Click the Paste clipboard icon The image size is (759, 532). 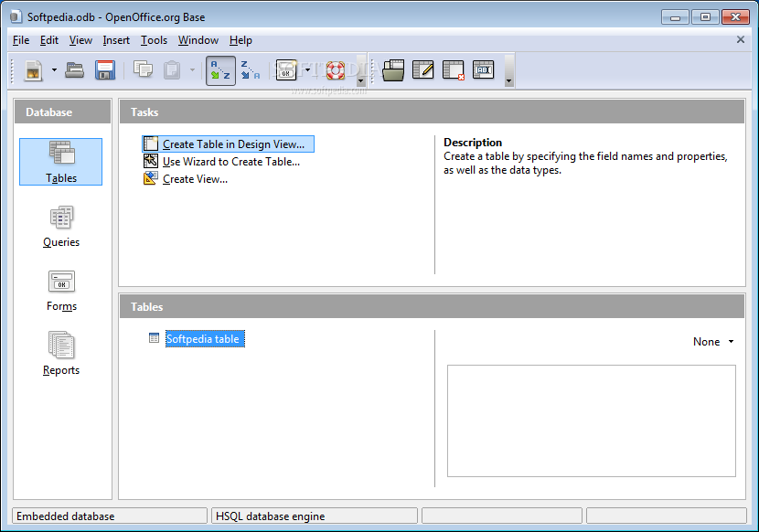point(172,70)
